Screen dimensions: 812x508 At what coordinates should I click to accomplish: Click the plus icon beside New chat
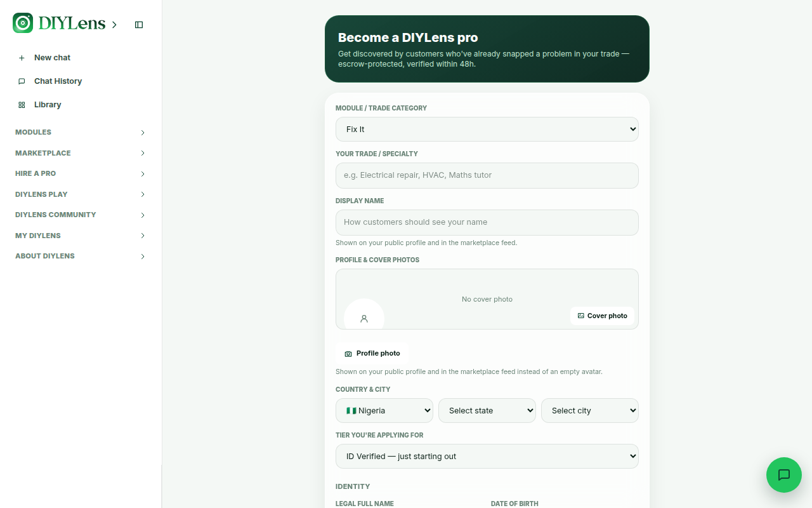point(22,58)
